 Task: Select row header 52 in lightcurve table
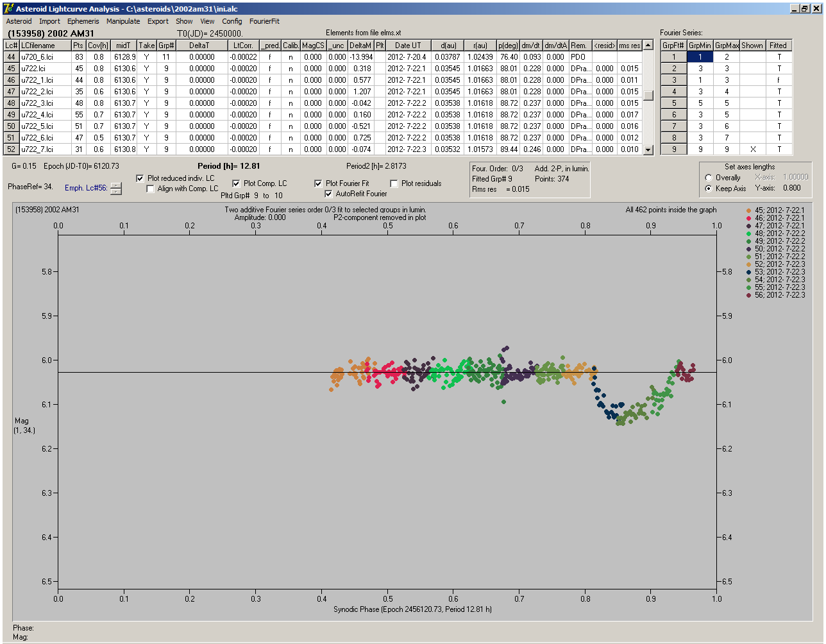[x=11, y=149]
